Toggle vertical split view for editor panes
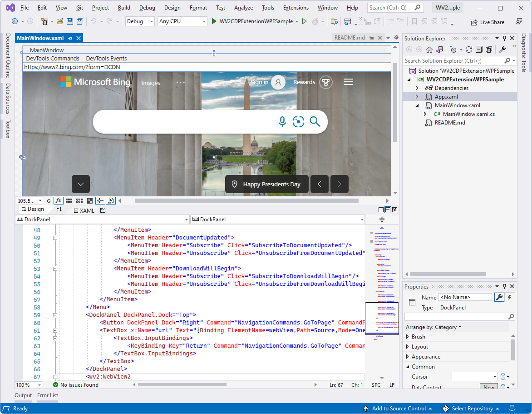Viewport: 532px width, 414px height. [381, 209]
